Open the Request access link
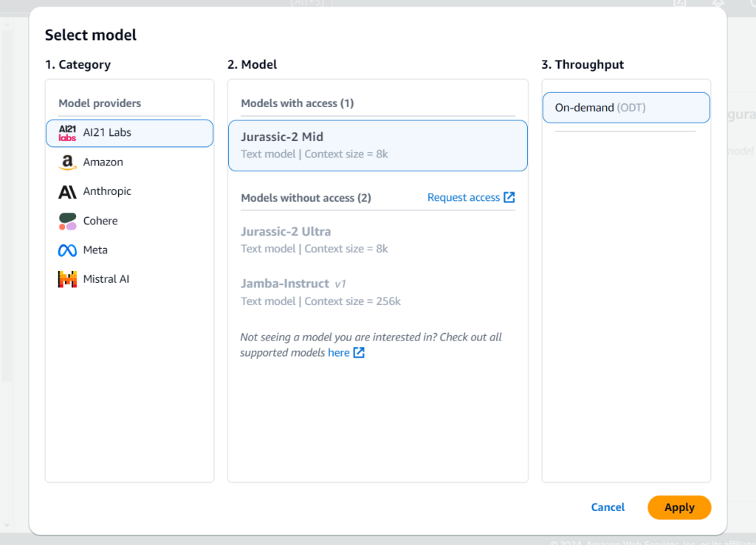Screen dimensions: 756x545 (x=464, y=197)
